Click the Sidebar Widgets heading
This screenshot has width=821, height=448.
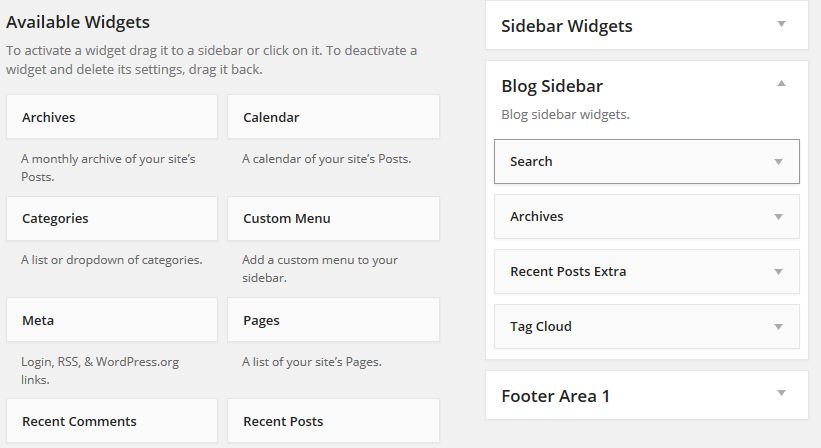pyautogui.click(x=566, y=26)
